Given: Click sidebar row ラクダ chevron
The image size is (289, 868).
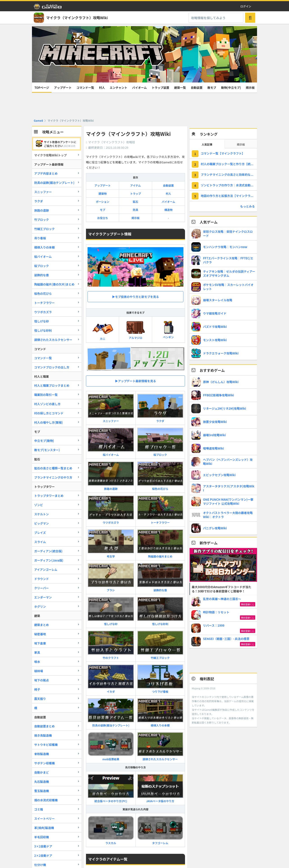Looking at the screenshot, I should coord(78,201).
